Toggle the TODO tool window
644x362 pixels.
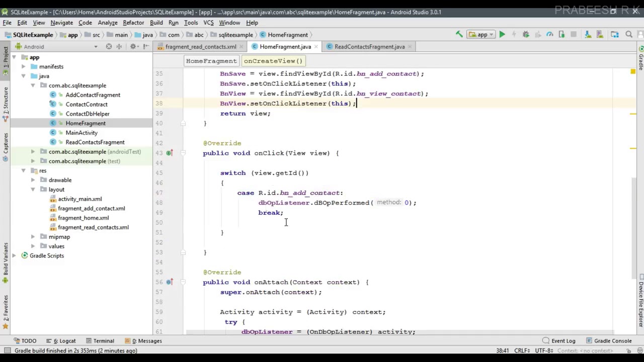[x=25, y=341]
